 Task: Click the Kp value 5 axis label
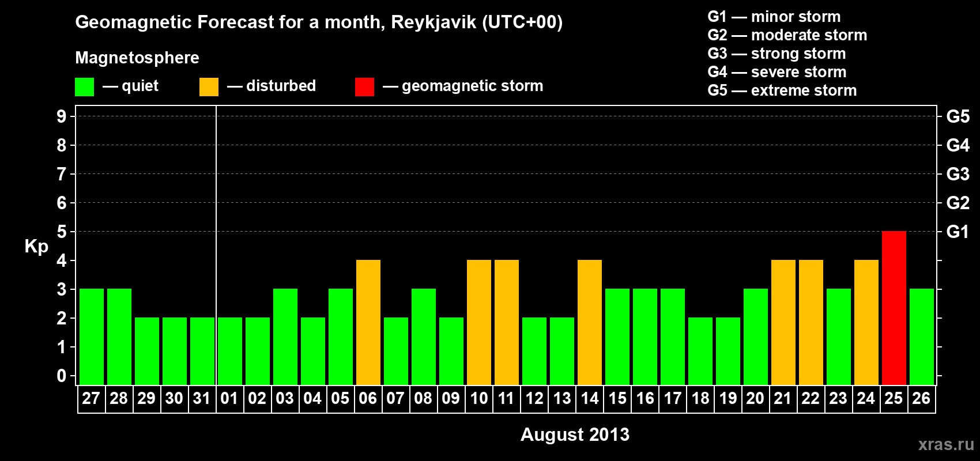pyautogui.click(x=62, y=232)
